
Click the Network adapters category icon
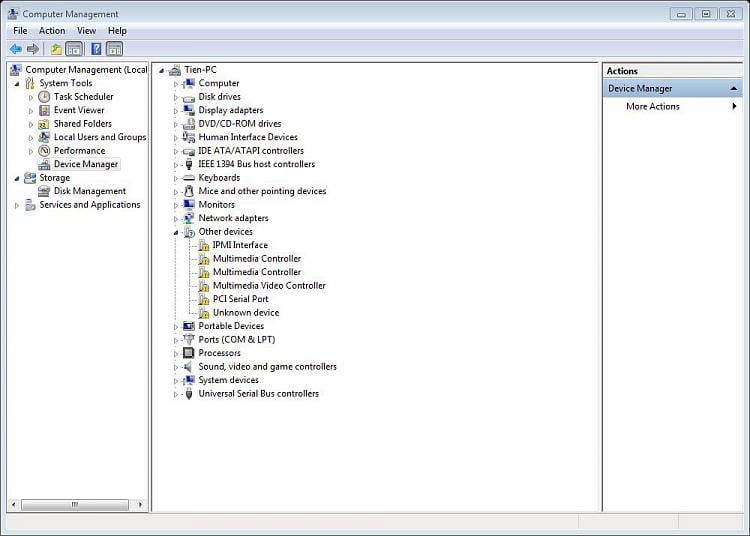[x=189, y=218]
